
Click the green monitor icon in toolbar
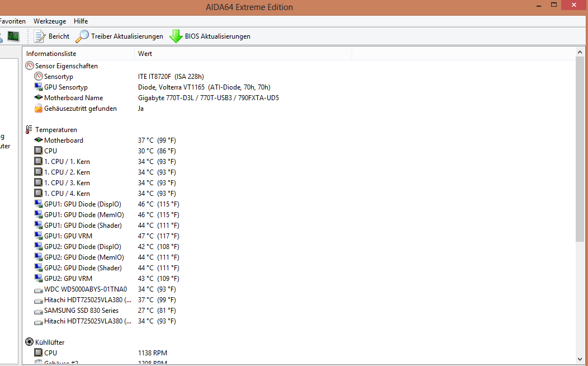point(13,36)
